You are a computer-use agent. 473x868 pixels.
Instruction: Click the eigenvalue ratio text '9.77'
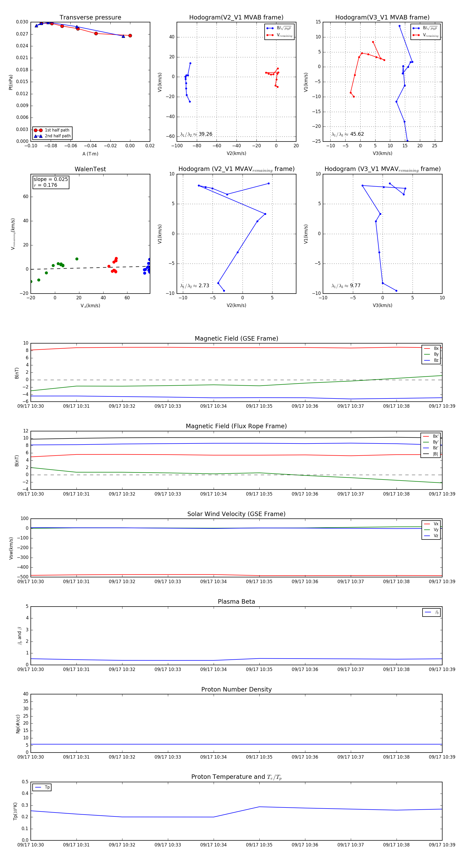tap(355, 286)
